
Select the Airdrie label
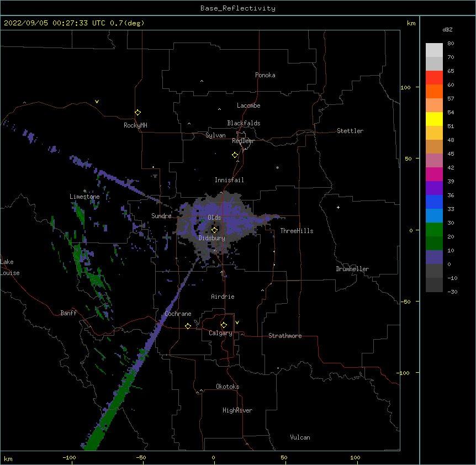pyautogui.click(x=223, y=297)
